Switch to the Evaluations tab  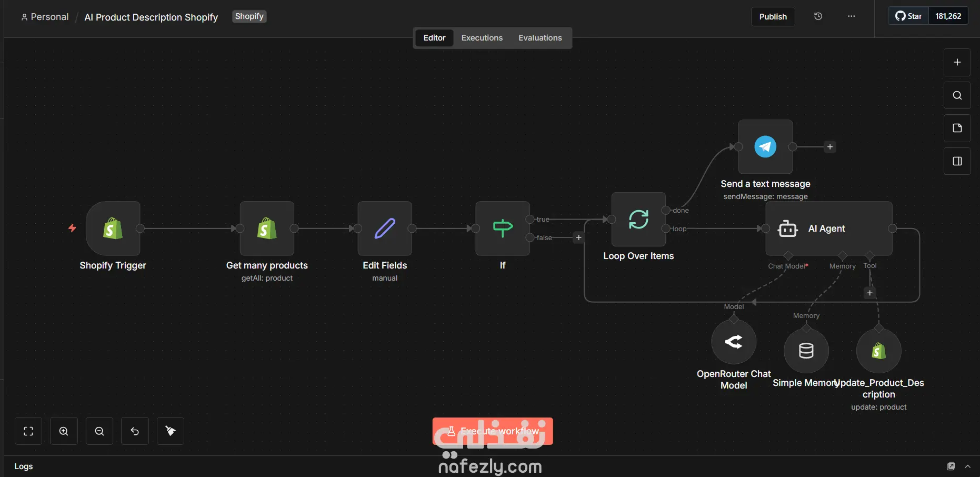[x=540, y=38]
